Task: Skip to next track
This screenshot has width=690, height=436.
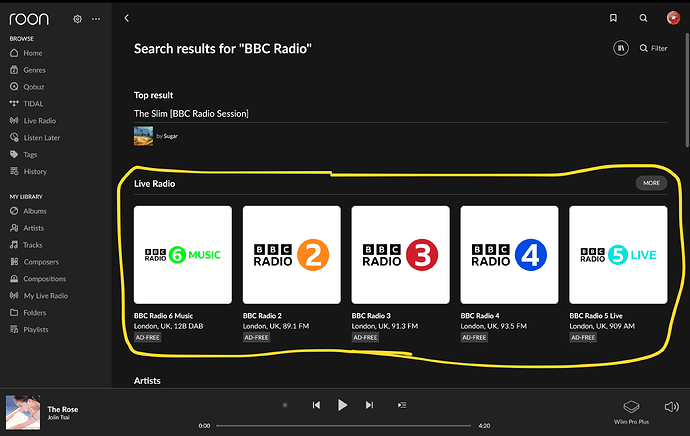Action: pos(369,405)
